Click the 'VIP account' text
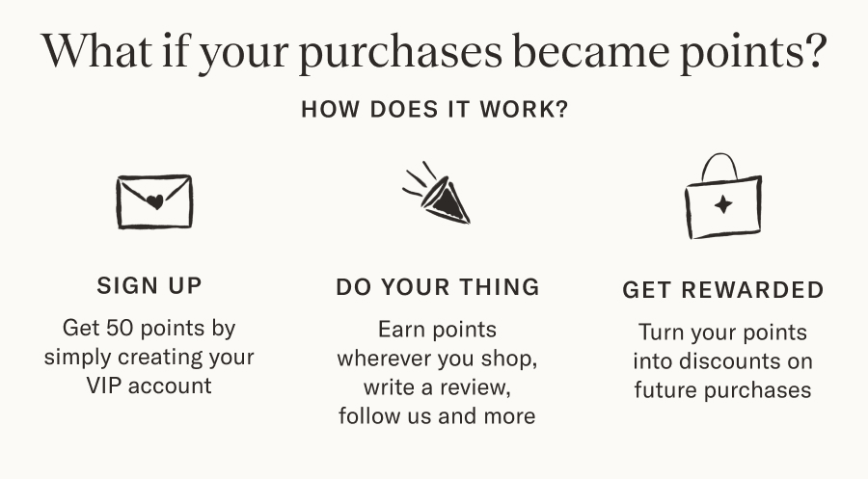 [149, 386]
